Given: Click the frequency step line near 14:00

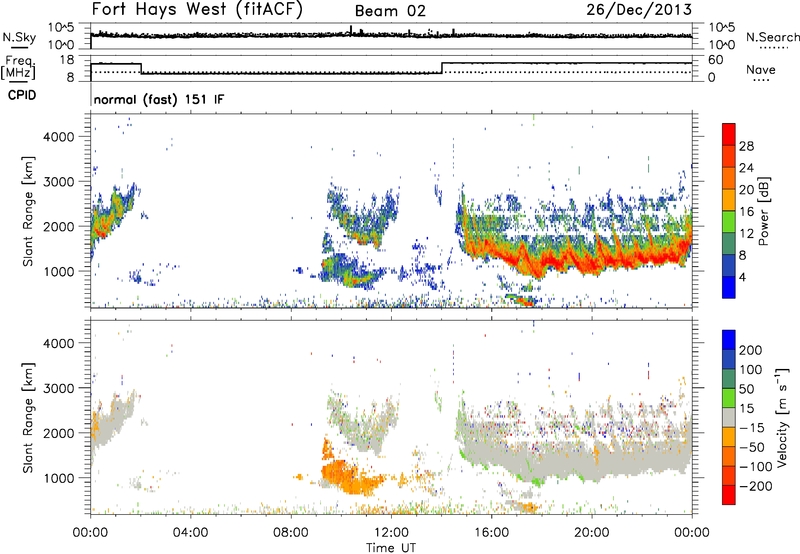Looking at the screenshot, I should pyautogui.click(x=442, y=68).
